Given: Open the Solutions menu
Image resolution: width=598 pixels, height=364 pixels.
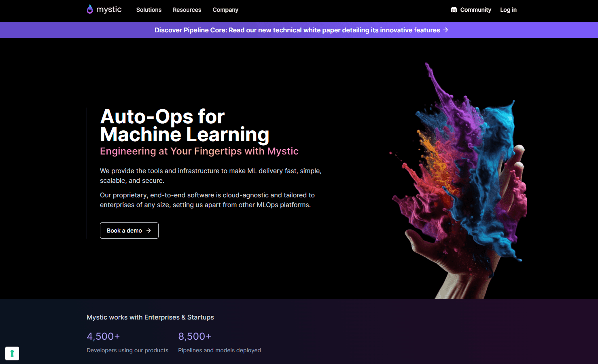Looking at the screenshot, I should coord(149,10).
